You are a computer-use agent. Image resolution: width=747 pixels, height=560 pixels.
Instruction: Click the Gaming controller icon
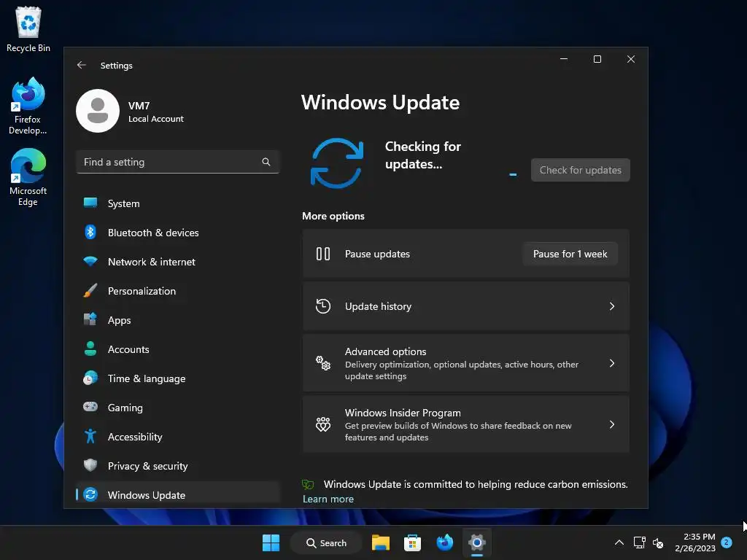(90, 407)
